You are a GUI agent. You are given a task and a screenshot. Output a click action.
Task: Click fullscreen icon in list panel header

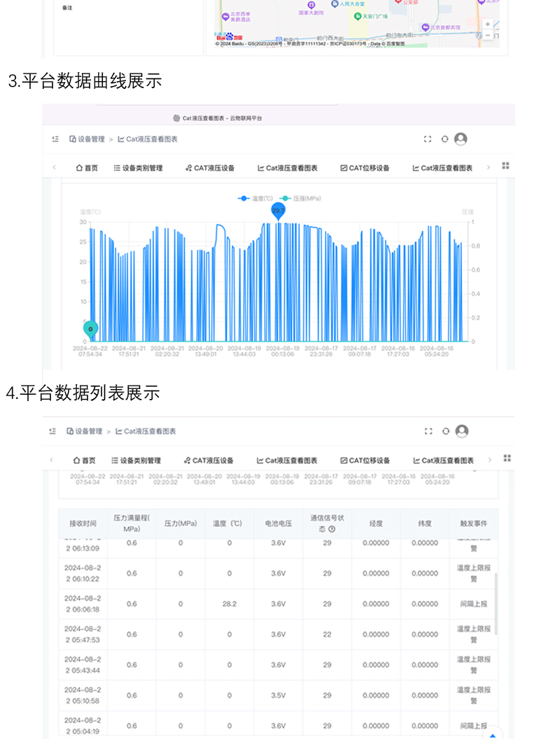(x=428, y=432)
